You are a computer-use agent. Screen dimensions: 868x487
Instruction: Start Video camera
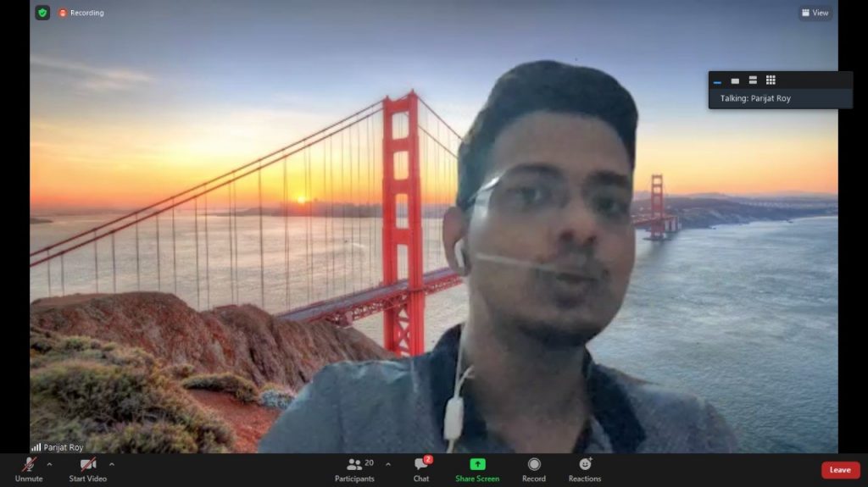[x=87, y=470]
